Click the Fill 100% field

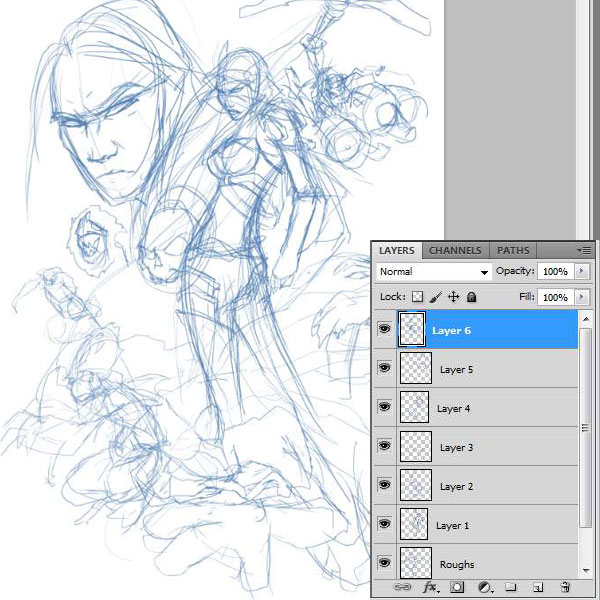pyautogui.click(x=555, y=297)
